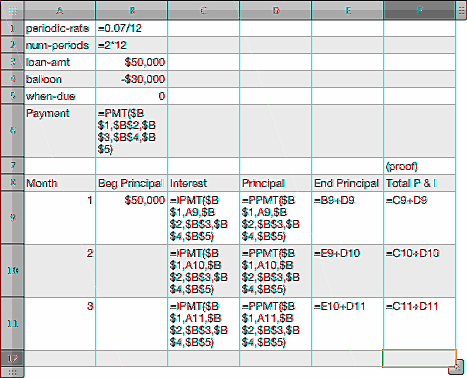The width and height of the screenshot is (467, 378).
Task: Select column F header
Action: [x=420, y=11]
